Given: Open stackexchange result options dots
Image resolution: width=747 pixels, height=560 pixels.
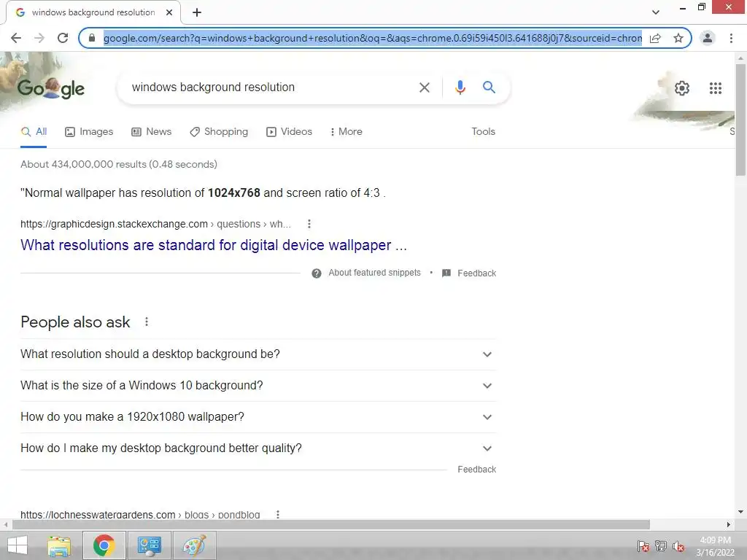Looking at the screenshot, I should [309, 224].
